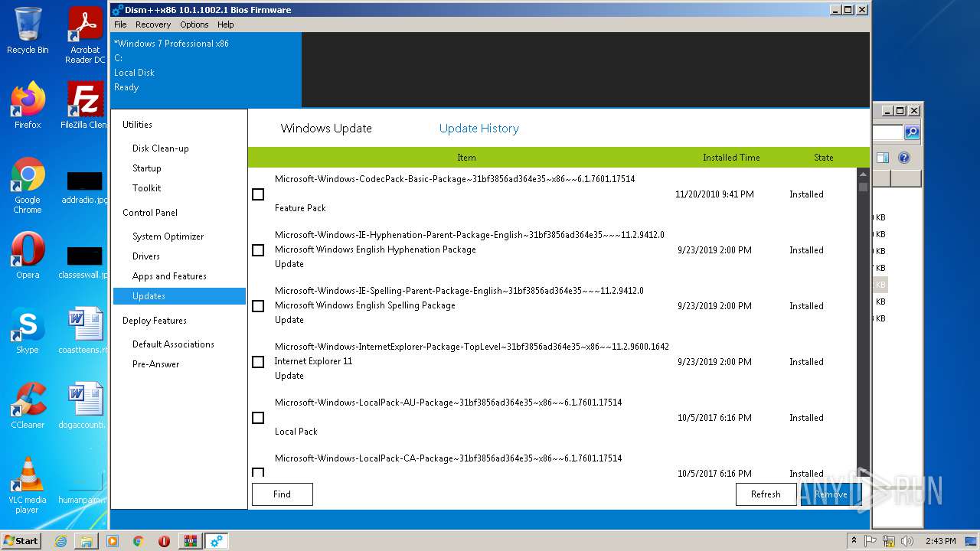Open Opera browser desktop icon
This screenshot has height=551, width=980.
28,256
